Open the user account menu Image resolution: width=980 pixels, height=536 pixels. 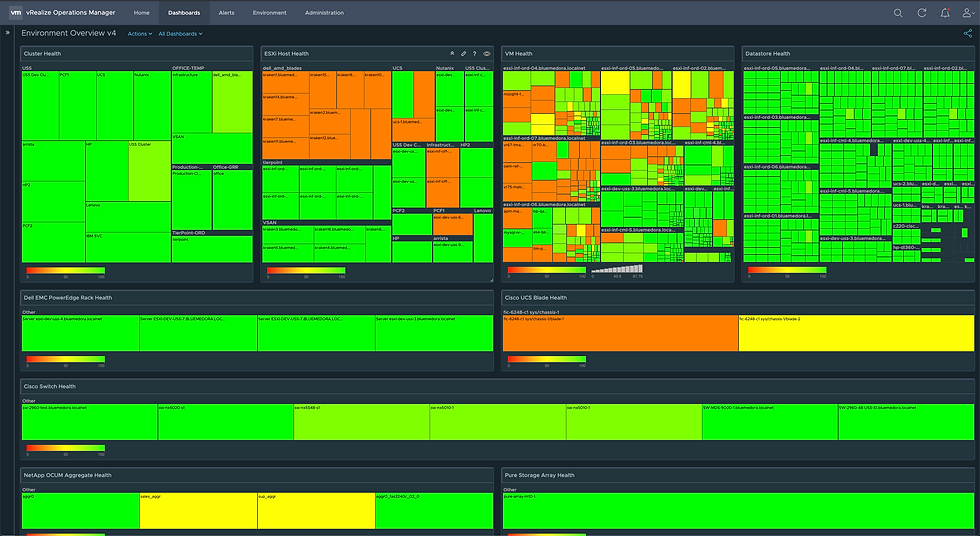pos(968,12)
